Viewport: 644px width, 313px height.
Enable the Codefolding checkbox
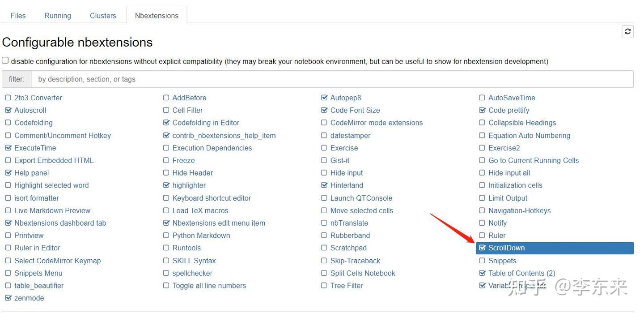pos(8,123)
